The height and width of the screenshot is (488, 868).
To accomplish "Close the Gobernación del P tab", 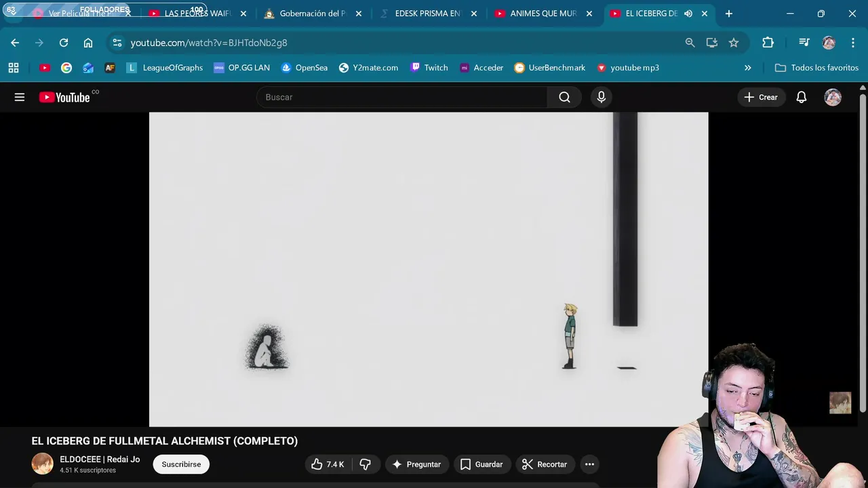I will click(359, 14).
